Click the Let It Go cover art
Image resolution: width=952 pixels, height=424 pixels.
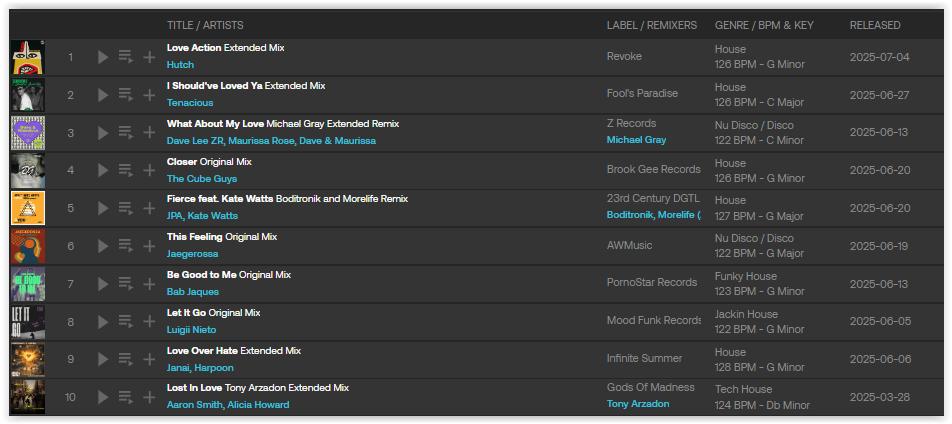click(28, 321)
